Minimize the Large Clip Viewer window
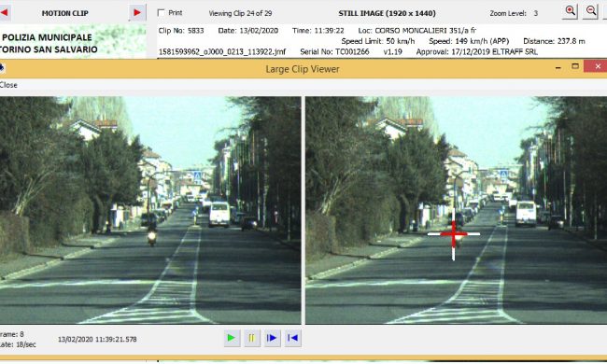 pyautogui.click(x=558, y=67)
